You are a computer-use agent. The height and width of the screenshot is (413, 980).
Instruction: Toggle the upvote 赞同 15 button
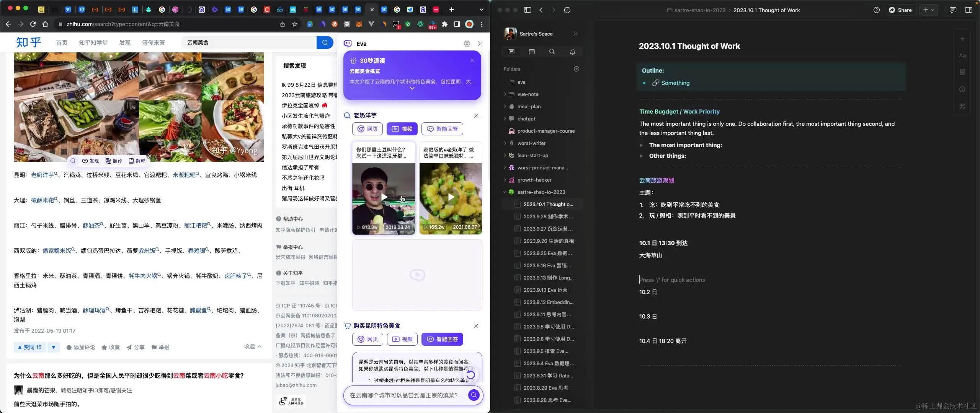coord(30,347)
